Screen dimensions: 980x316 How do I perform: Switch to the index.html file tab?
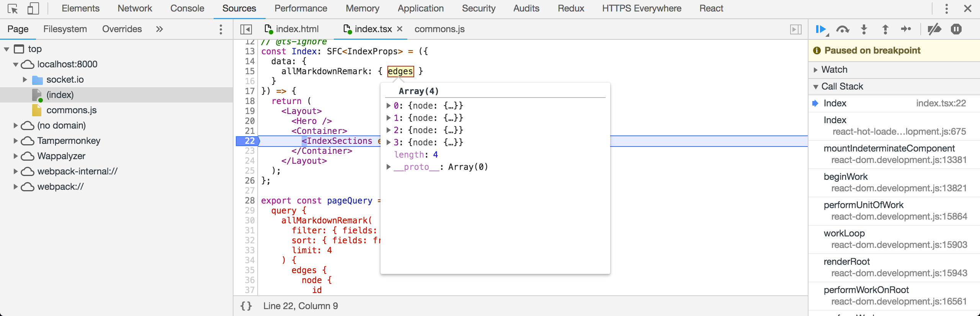point(292,29)
